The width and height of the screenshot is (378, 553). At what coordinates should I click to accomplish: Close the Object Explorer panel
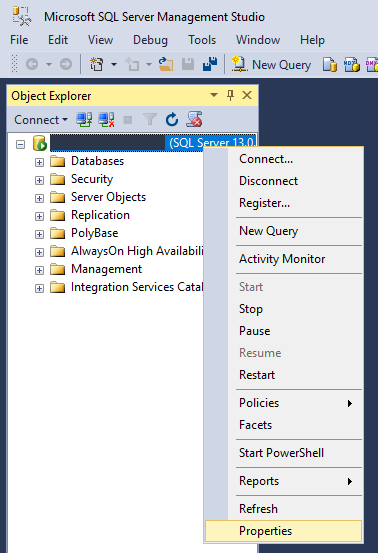(247, 95)
